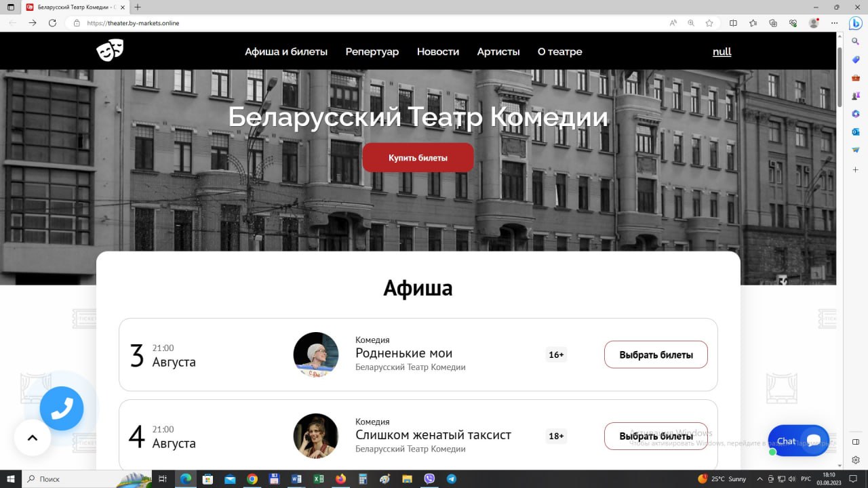
Task: Open Edge sidebar Microsoft 365 icon
Action: point(856,114)
